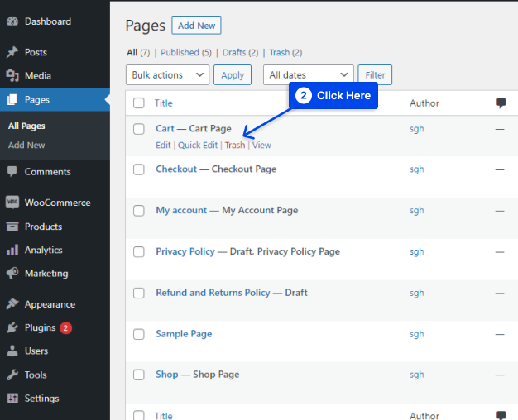This screenshot has height=420, width=518.
Task: Expand the All dates dropdown
Action: 308,75
